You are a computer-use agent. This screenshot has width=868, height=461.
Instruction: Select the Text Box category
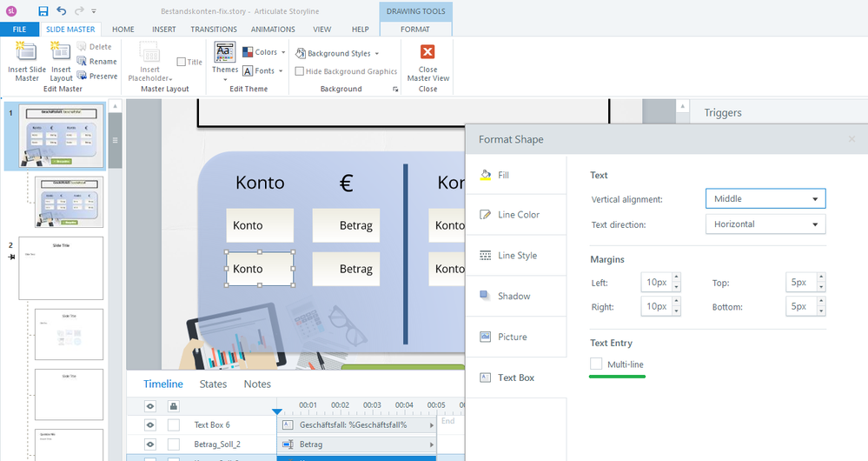[x=516, y=377]
